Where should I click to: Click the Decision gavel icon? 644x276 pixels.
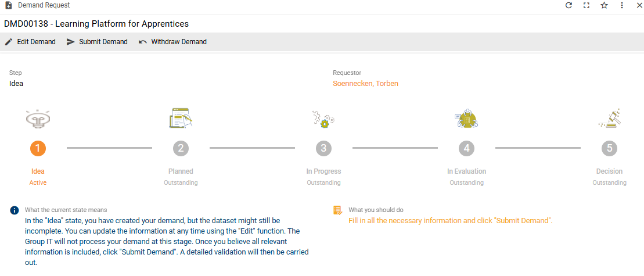point(610,119)
